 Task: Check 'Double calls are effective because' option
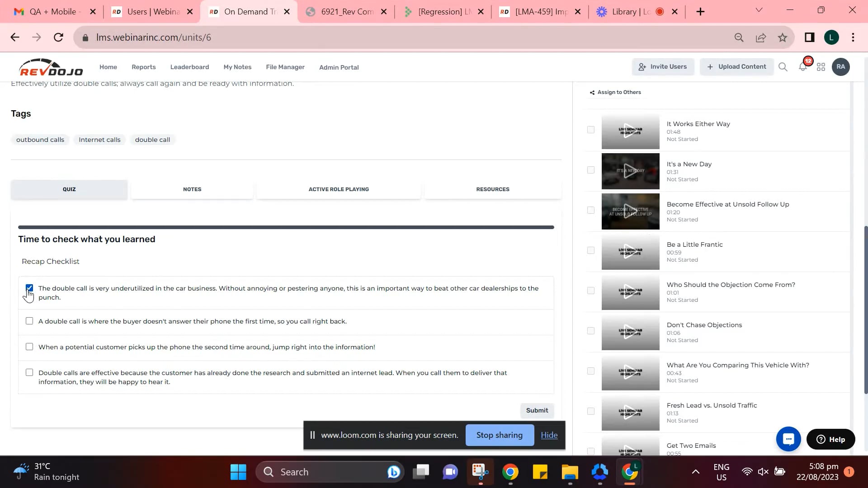(x=29, y=372)
